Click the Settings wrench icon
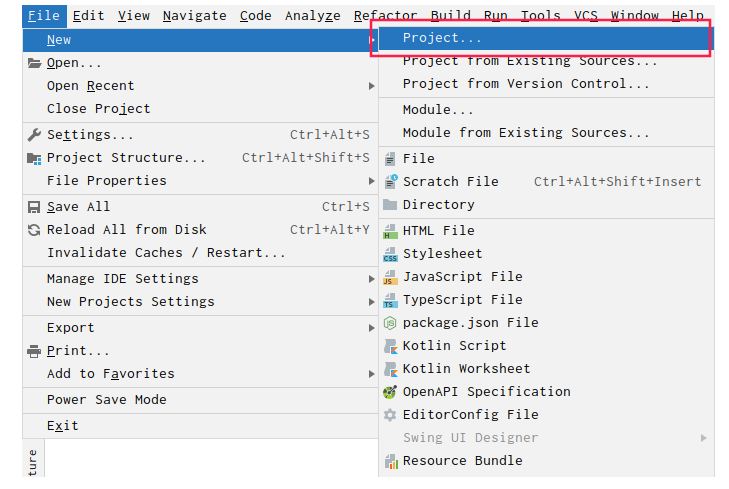This screenshot has width=729, height=489. 34,135
